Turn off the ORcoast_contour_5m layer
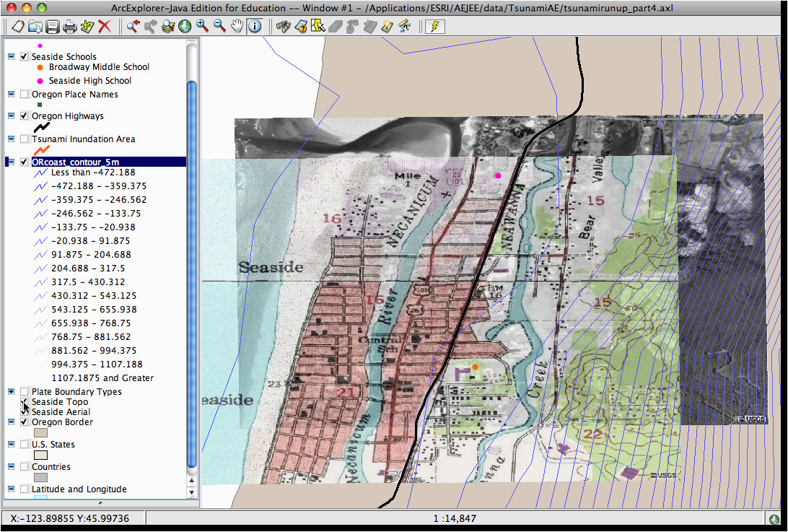 [24, 162]
